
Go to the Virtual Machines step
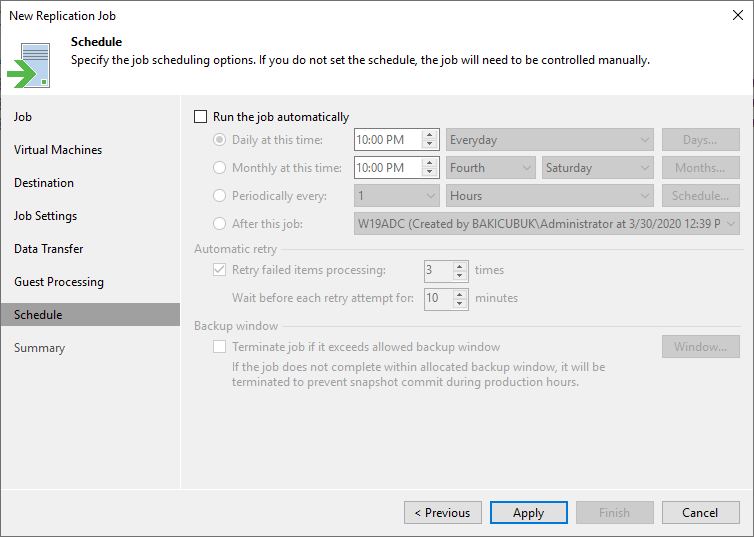tap(58, 150)
